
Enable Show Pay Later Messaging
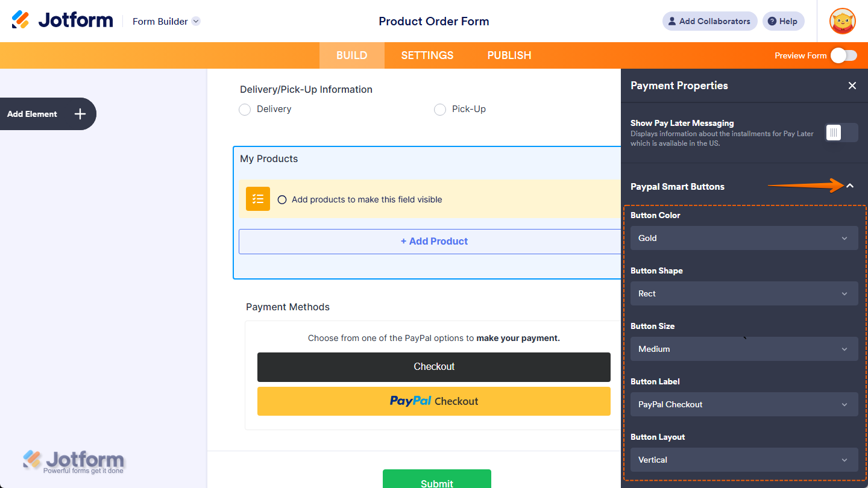(840, 133)
